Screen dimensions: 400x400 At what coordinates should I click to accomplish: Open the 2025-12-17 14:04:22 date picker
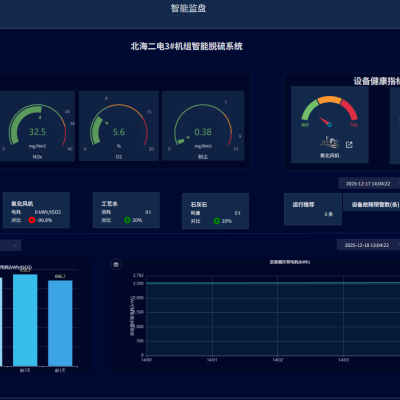[x=369, y=184]
